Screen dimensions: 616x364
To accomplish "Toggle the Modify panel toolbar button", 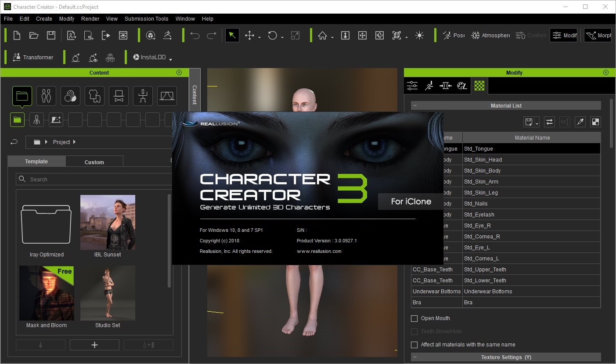I will point(564,36).
